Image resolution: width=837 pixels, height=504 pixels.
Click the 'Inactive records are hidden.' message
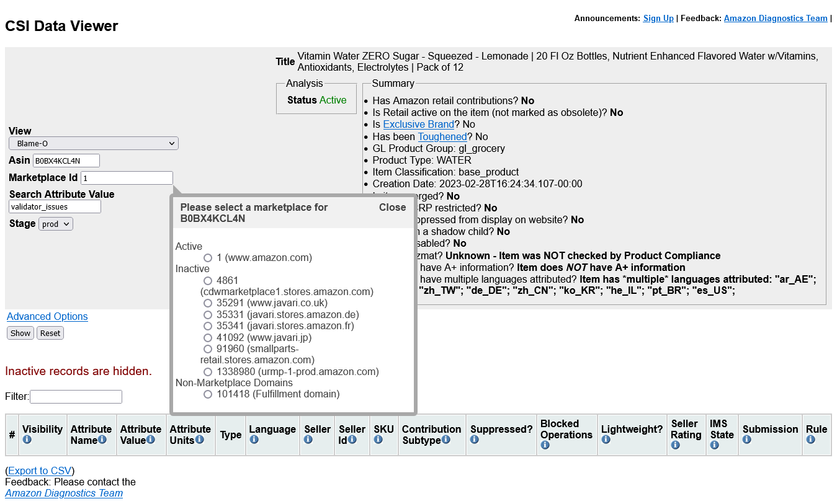[78, 371]
